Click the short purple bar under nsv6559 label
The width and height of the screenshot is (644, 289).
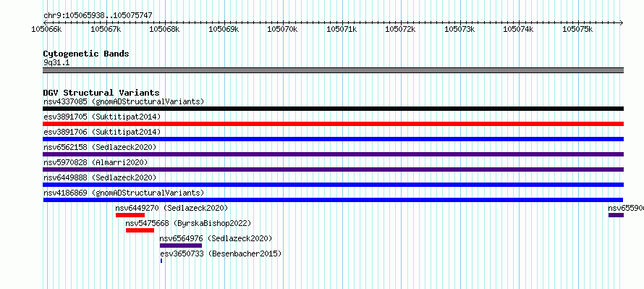(616, 215)
